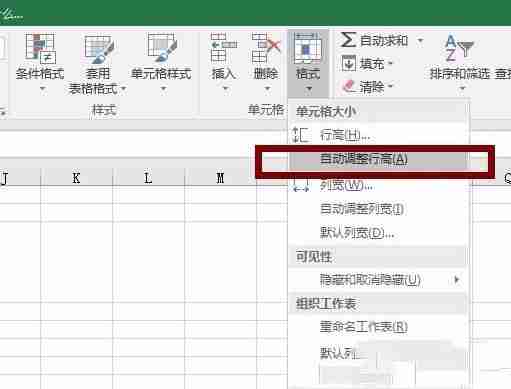
Task: Select column M header
Action: point(220,178)
